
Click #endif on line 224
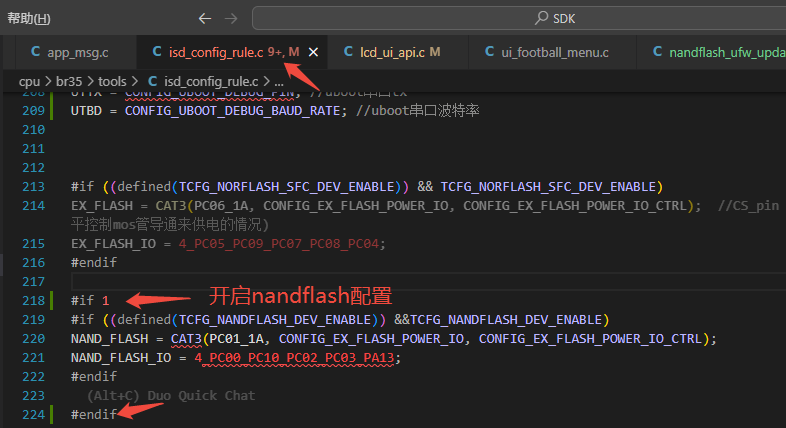click(x=94, y=415)
